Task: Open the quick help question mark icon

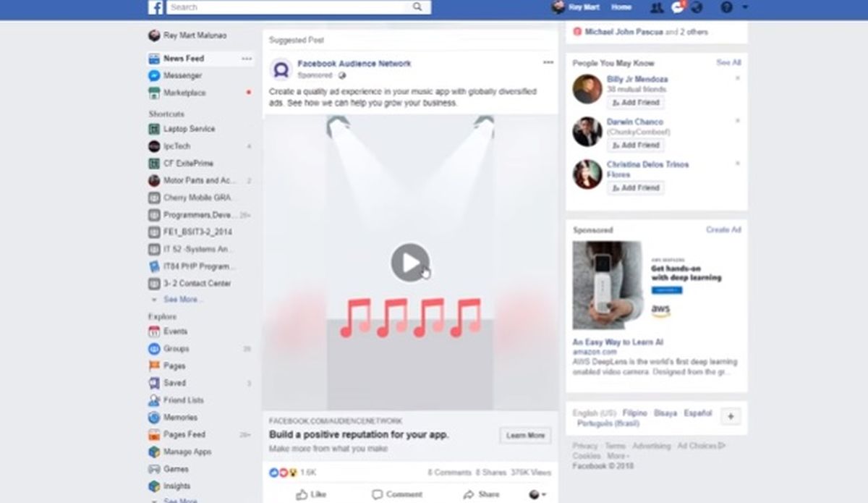Action: tap(726, 7)
